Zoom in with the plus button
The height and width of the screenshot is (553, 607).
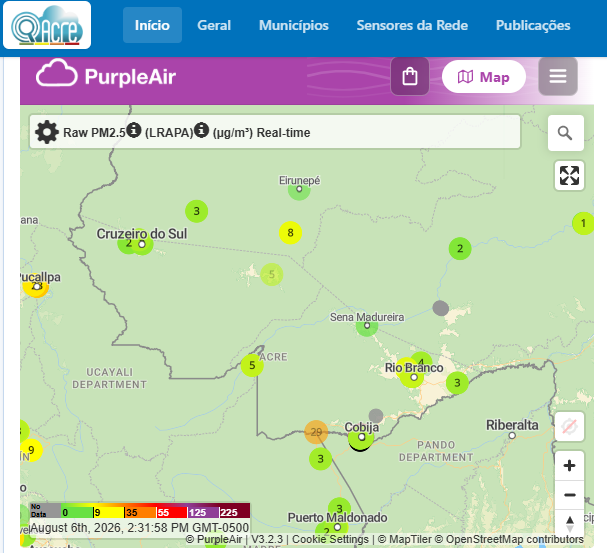[569, 466]
